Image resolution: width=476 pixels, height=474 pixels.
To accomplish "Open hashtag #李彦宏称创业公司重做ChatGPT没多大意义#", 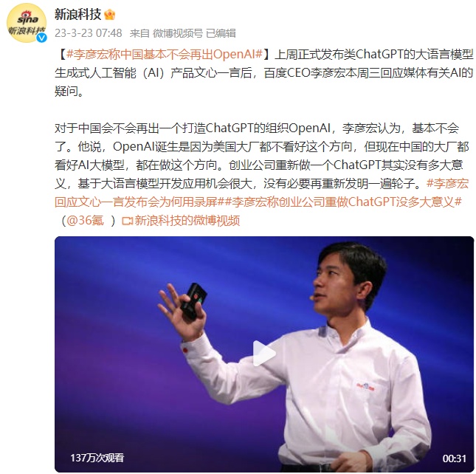I will tap(343, 202).
